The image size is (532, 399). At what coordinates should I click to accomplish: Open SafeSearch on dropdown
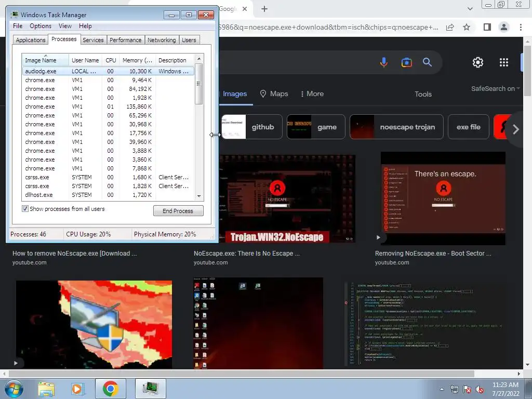coord(495,88)
